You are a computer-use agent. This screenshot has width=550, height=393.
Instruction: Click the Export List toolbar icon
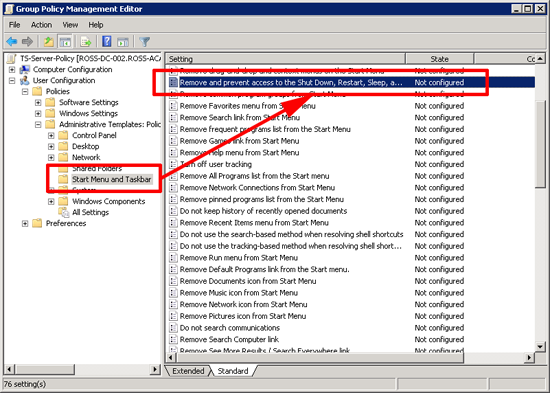click(x=86, y=42)
